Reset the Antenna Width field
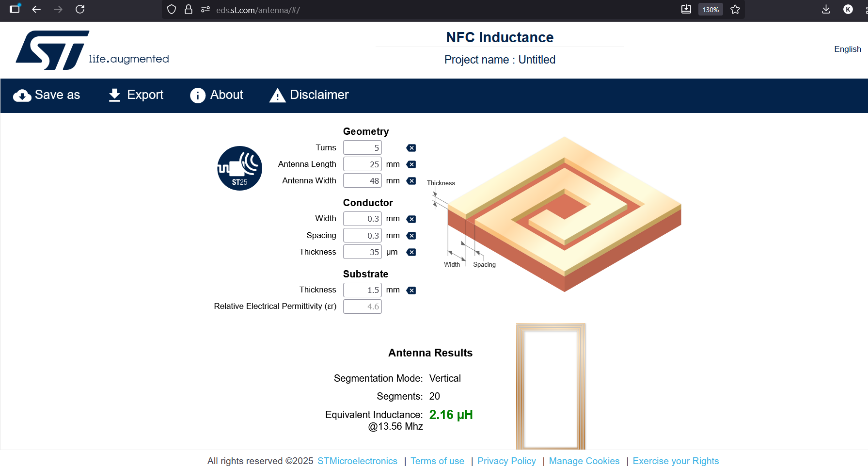 point(411,181)
